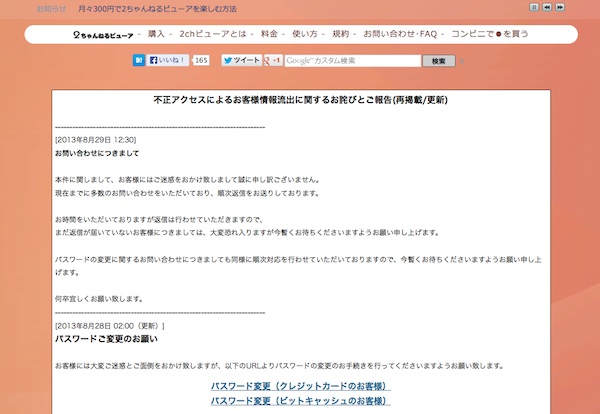Go to the 料金 page
The image size is (600, 414).
pos(269,34)
